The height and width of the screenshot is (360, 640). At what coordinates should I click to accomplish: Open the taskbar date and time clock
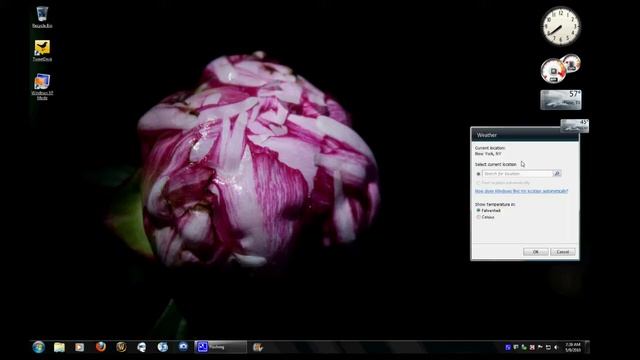[573, 347]
